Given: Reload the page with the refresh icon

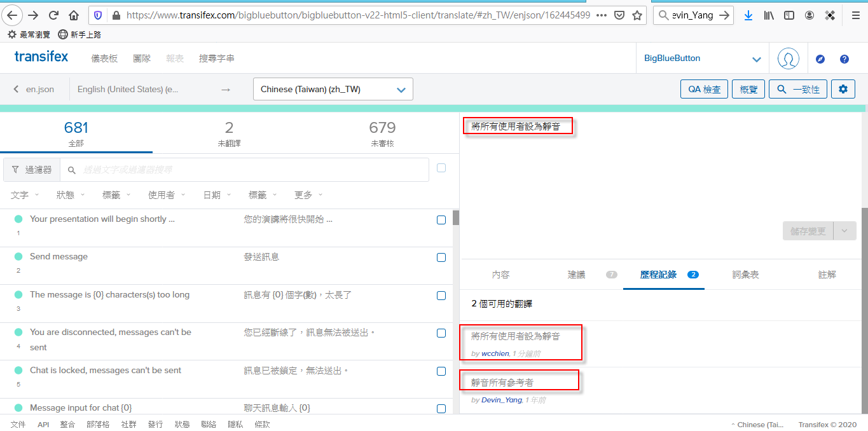Looking at the screenshot, I should (x=54, y=15).
